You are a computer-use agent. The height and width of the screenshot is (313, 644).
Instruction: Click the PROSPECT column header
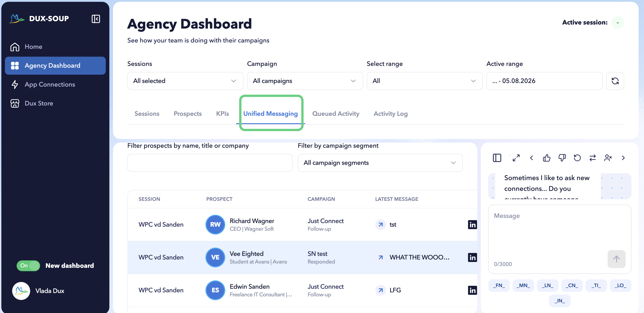click(219, 199)
